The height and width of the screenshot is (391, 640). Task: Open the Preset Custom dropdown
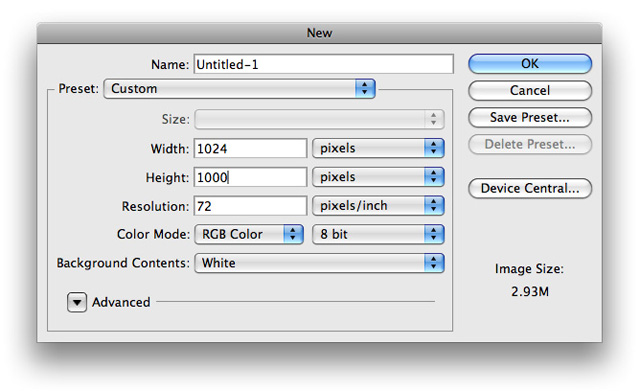pos(240,89)
